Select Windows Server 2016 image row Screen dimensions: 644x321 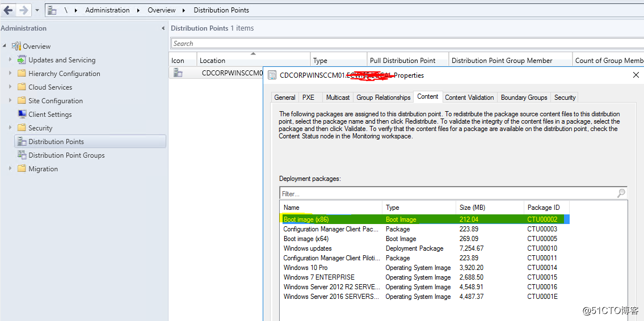pyautogui.click(x=424, y=297)
